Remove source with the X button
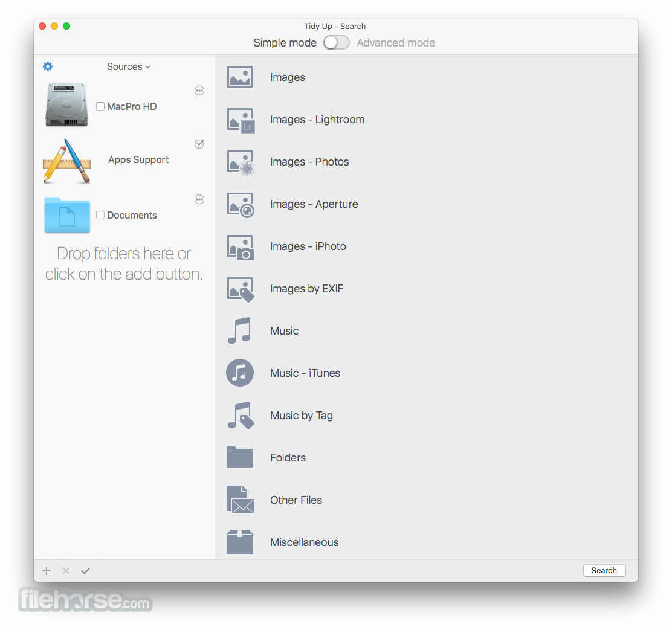 (x=66, y=570)
